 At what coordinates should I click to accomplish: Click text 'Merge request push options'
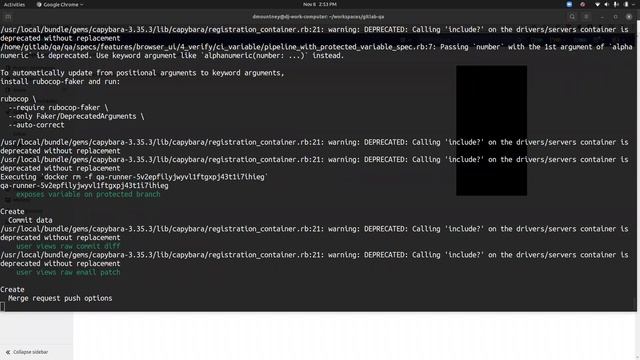click(60, 298)
